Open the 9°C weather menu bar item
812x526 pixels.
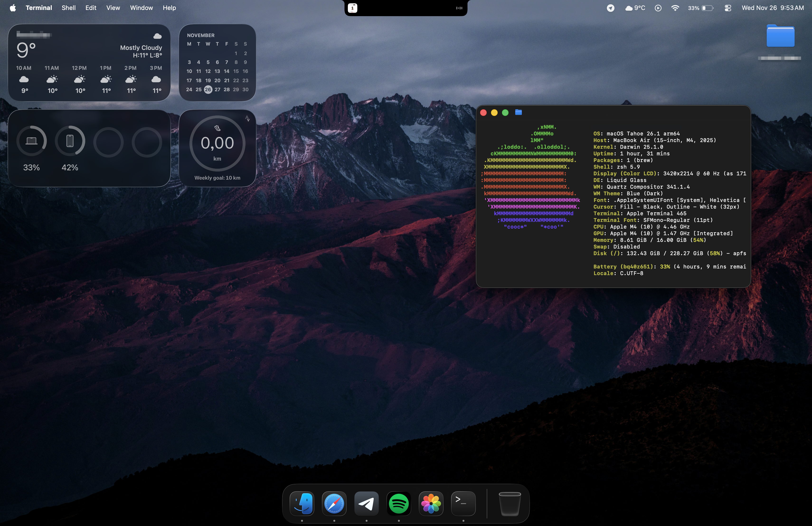tap(635, 8)
